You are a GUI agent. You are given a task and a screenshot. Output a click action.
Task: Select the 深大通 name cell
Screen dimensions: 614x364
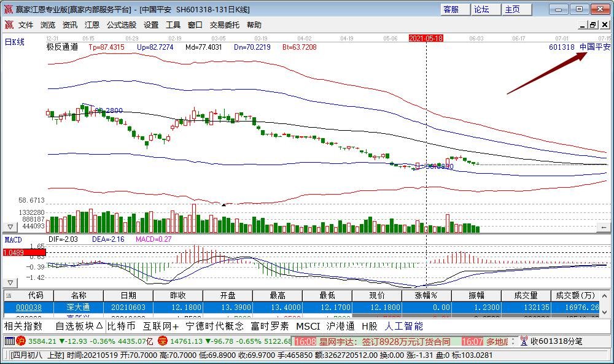[x=79, y=308]
